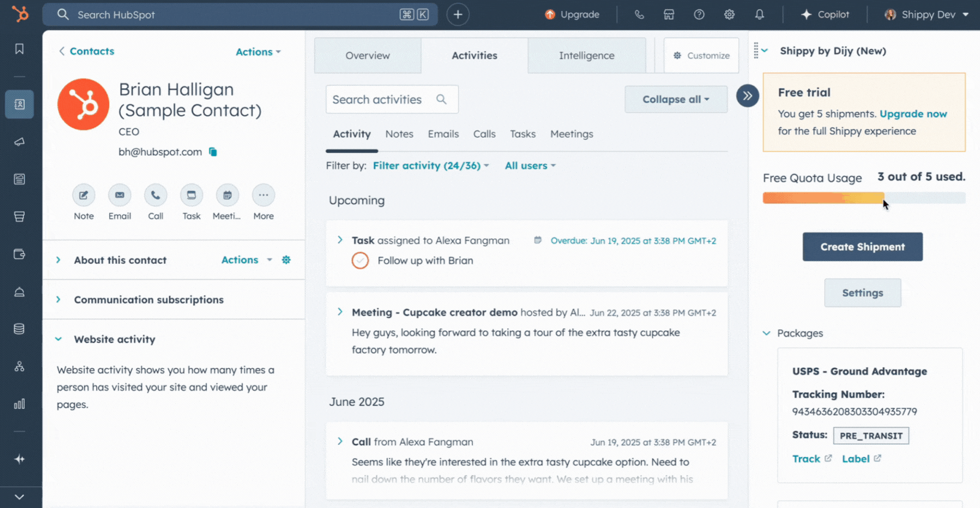Open the contact Actions dropdown at top

pyautogui.click(x=258, y=52)
